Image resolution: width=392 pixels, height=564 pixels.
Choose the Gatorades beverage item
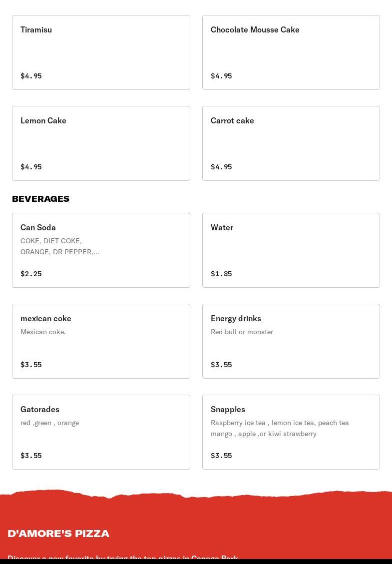pos(101,432)
